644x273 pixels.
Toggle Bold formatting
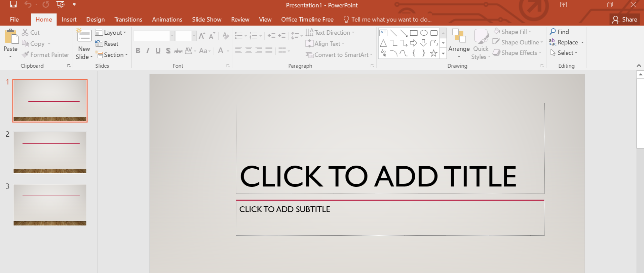[x=138, y=51]
